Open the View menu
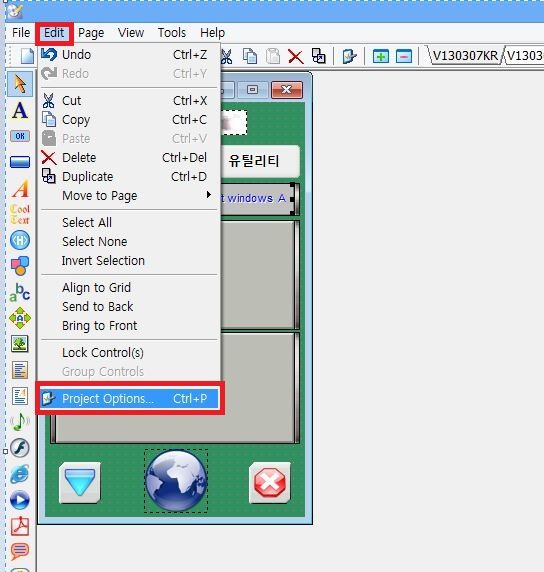The image size is (544, 572). tap(131, 33)
